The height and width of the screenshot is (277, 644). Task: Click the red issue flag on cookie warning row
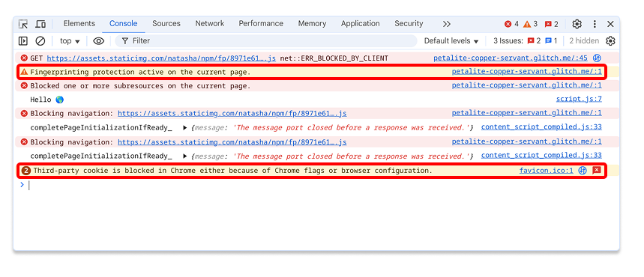[x=596, y=170]
